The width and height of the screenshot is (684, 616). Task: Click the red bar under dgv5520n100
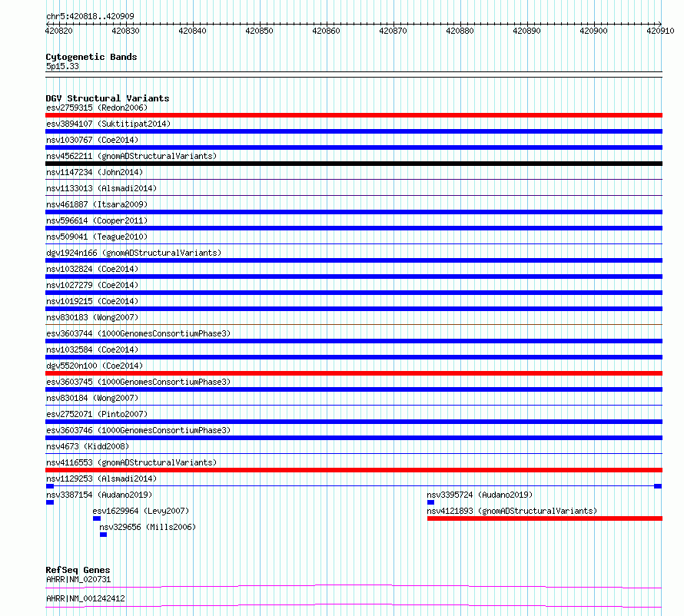pyautogui.click(x=354, y=373)
